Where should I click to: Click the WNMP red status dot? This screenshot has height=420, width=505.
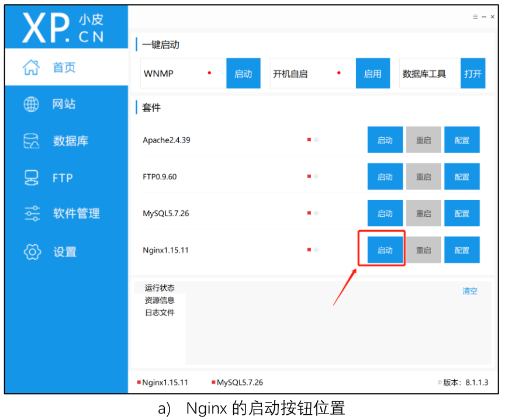pyautogui.click(x=209, y=73)
